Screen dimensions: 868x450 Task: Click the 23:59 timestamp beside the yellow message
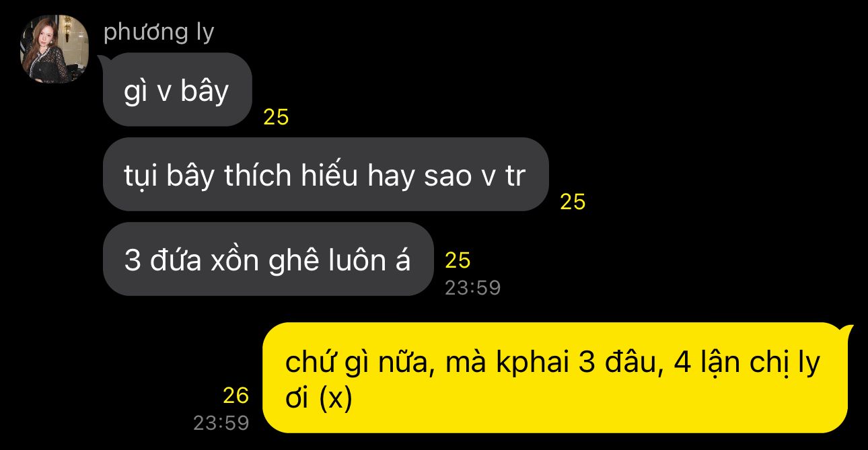[221, 423]
